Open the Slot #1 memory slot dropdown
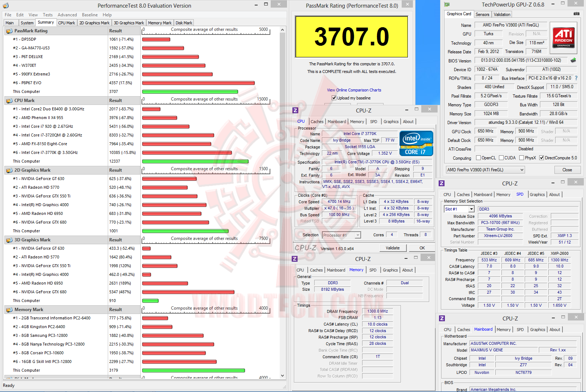The width and height of the screenshot is (586, 392). pyautogui.click(x=459, y=209)
